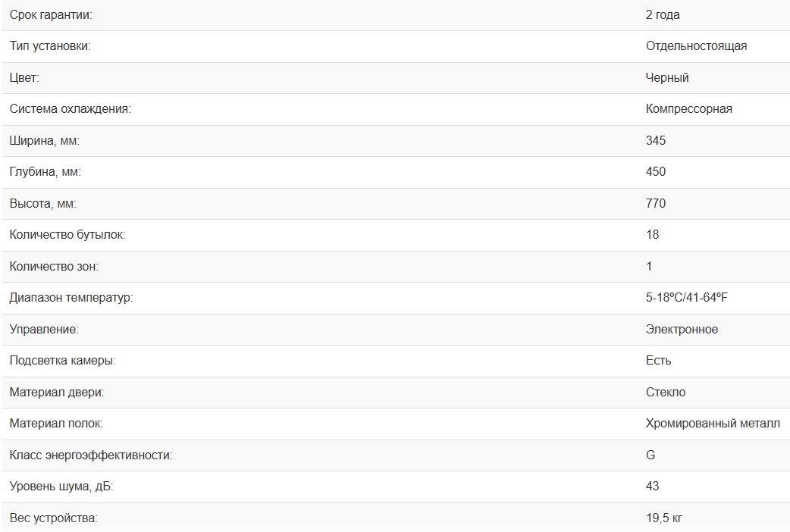Click the "Подсветка камеры:" label
Viewport: 790px width, 532px height.
[x=62, y=361]
